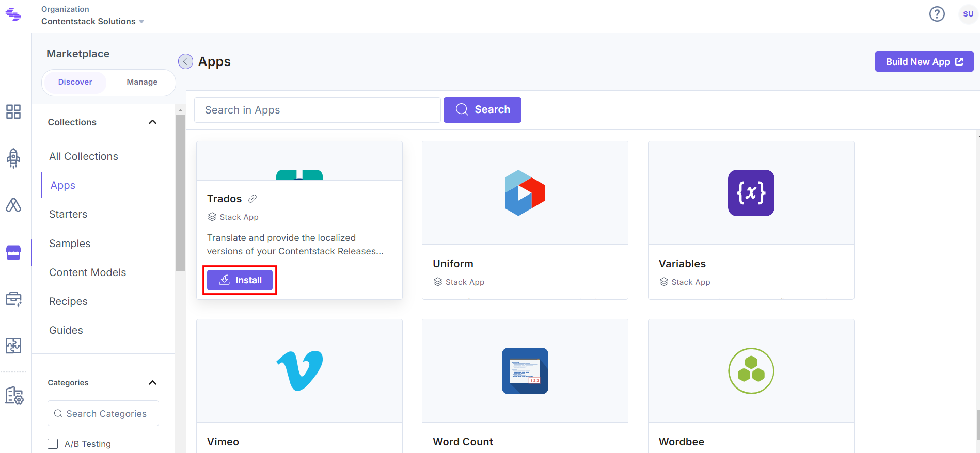Screen dimensions: 980x453
Task: Install the Trados app
Action: tap(240, 280)
